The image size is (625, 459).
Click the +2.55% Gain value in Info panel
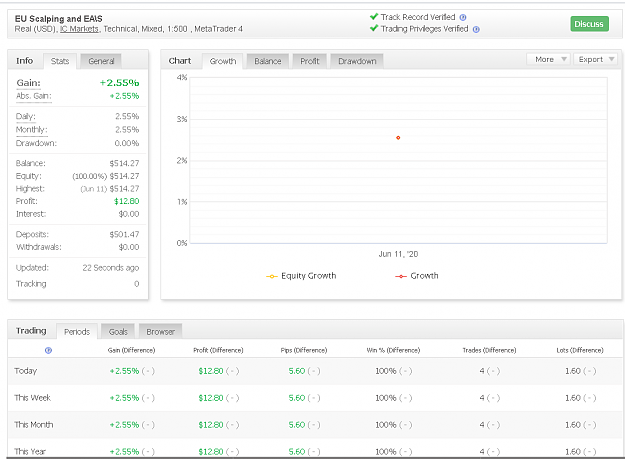[x=119, y=83]
